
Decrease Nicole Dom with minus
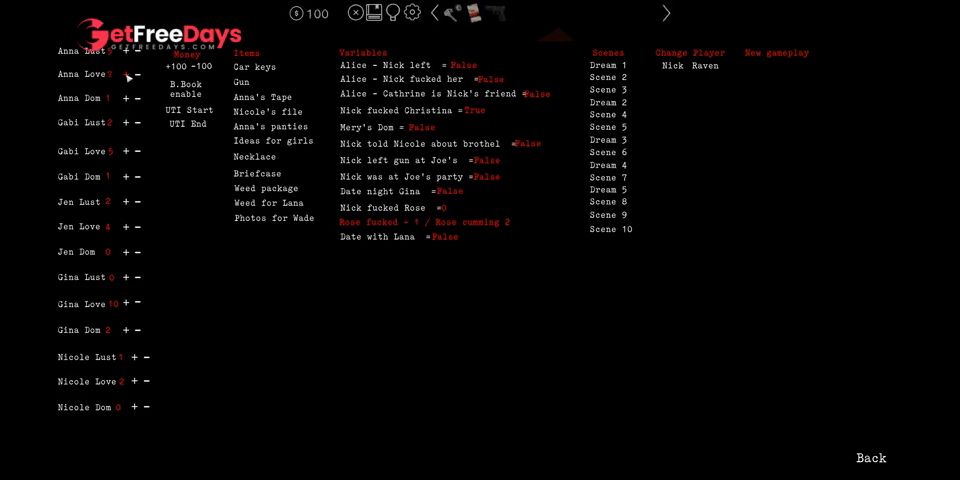146,407
